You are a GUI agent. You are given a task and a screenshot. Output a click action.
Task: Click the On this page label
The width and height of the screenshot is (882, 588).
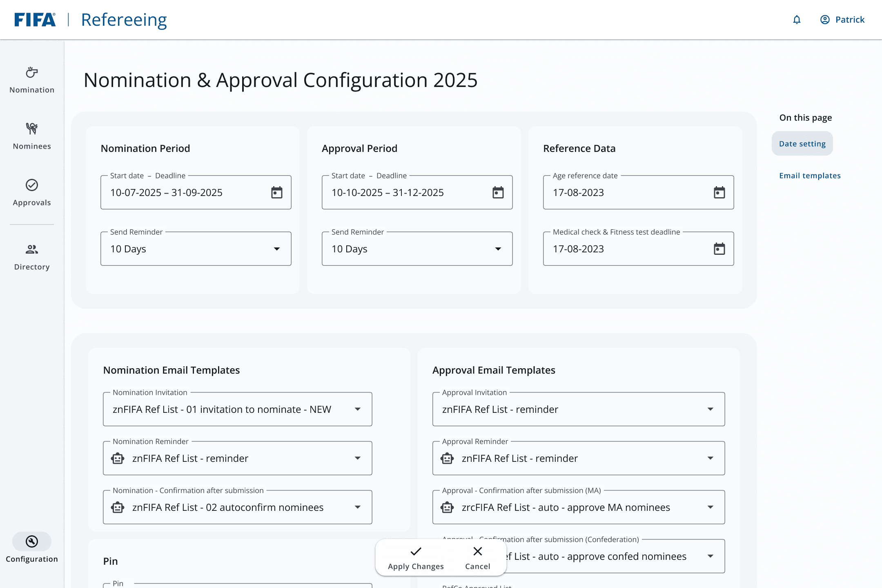[x=806, y=118]
